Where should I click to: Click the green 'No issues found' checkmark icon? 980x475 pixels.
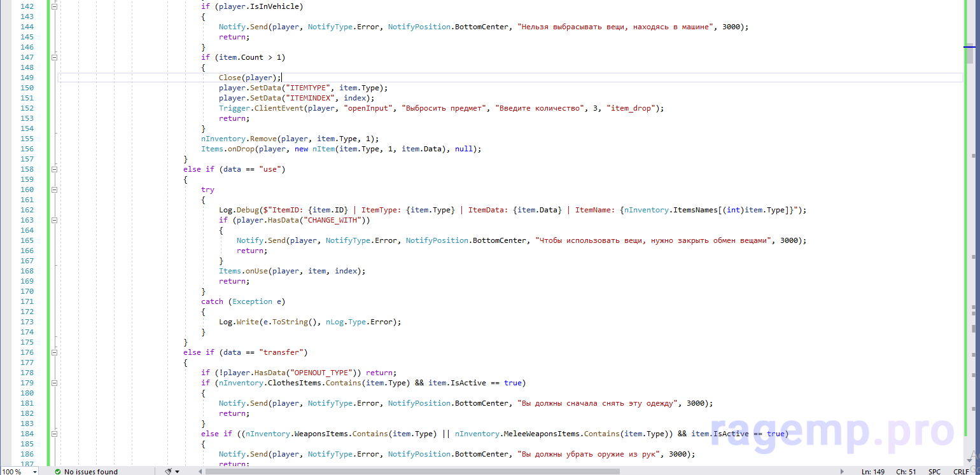click(x=58, y=471)
